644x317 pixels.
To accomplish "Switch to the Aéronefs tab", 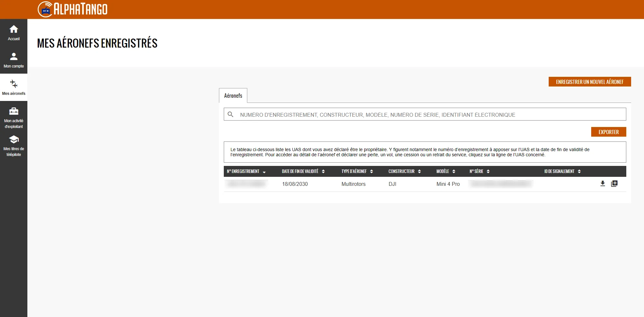I will point(233,96).
